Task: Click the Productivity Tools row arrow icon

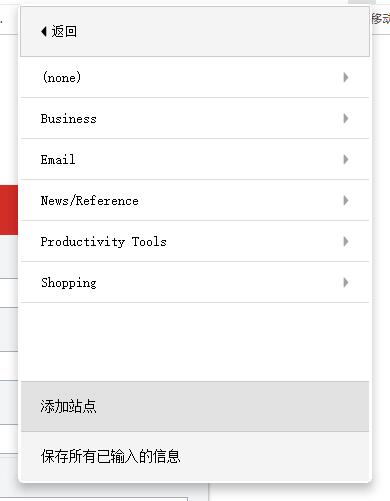Action: click(346, 241)
